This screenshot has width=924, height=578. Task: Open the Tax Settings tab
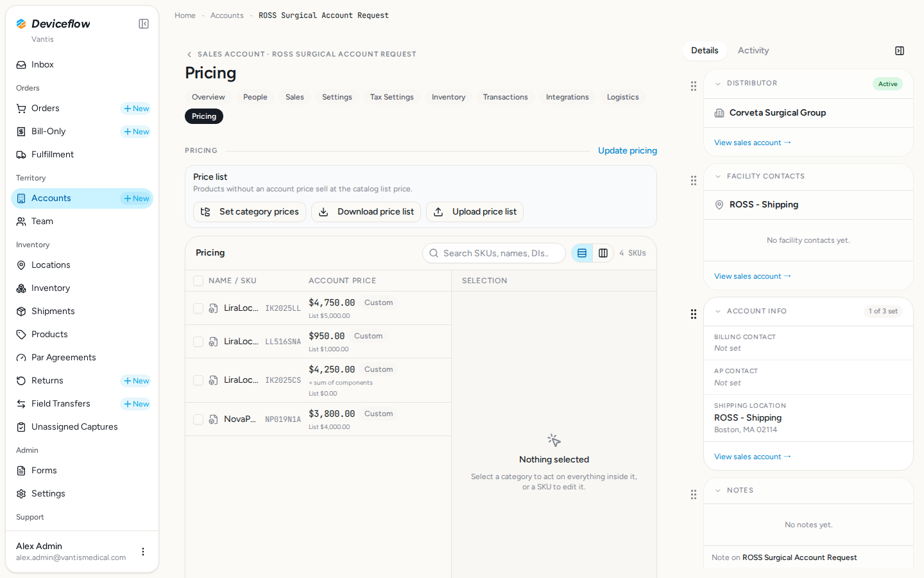pyautogui.click(x=392, y=98)
